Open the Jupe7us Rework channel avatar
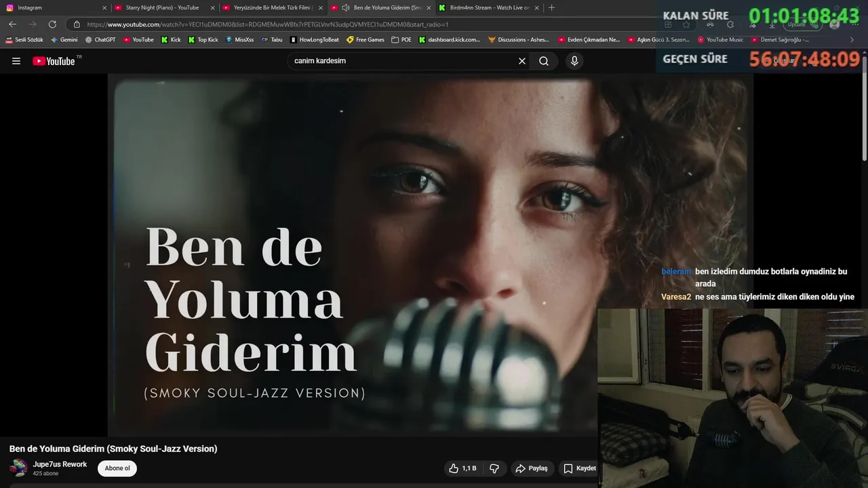Image resolution: width=868 pixels, height=488 pixels. (18, 468)
